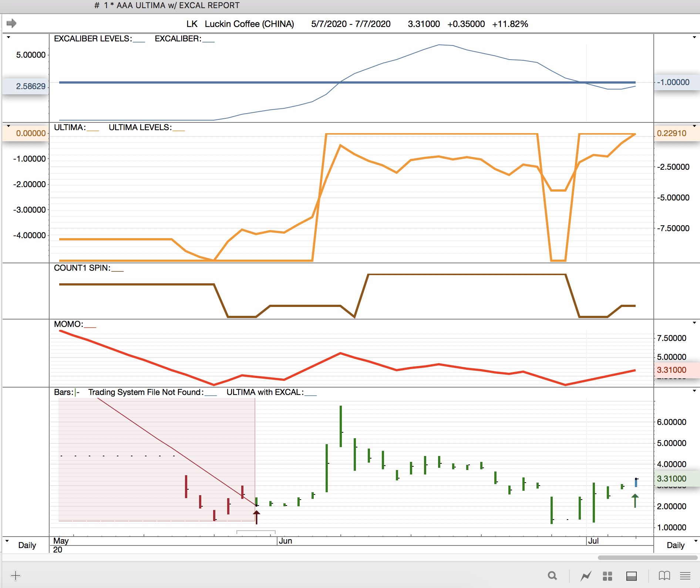The image size is (700, 588).
Task: Click the green up-arrow signal near July
Action: point(635,500)
